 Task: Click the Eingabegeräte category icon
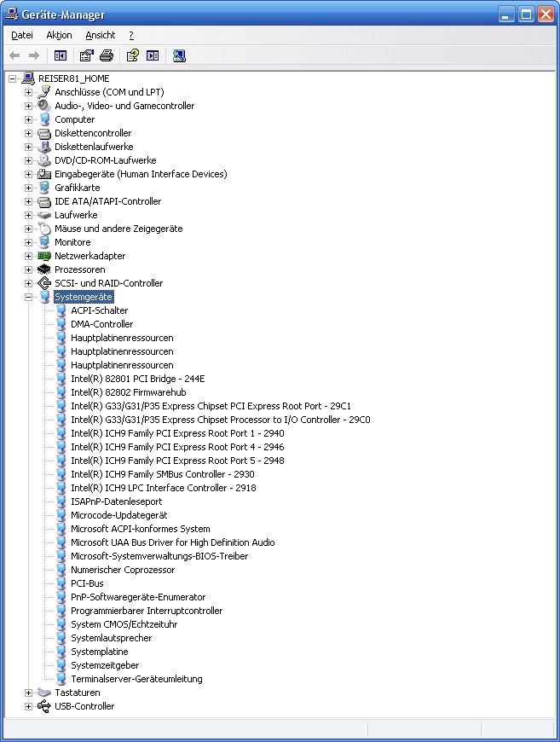[44, 174]
